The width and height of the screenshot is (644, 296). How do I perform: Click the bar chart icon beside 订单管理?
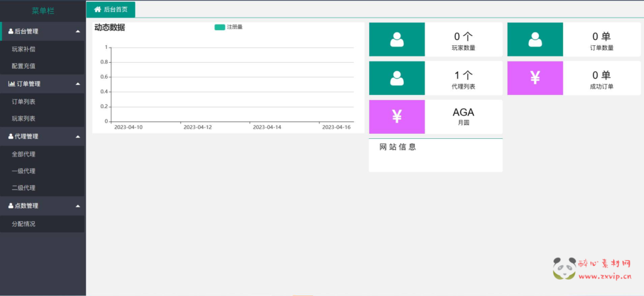point(11,84)
